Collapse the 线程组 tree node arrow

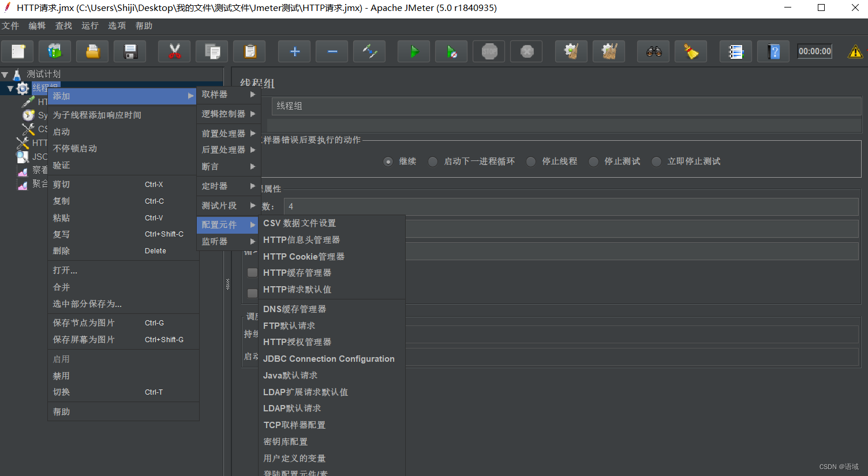click(x=10, y=88)
